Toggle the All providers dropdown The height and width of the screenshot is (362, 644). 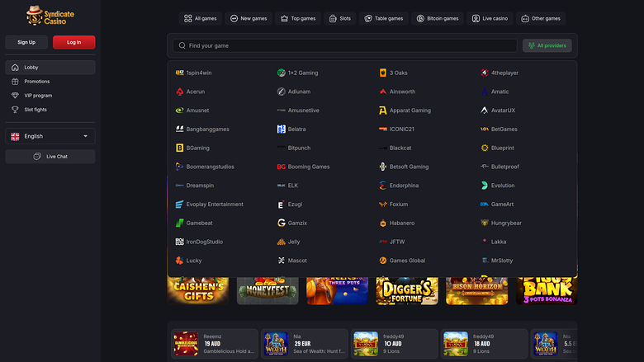pyautogui.click(x=547, y=45)
